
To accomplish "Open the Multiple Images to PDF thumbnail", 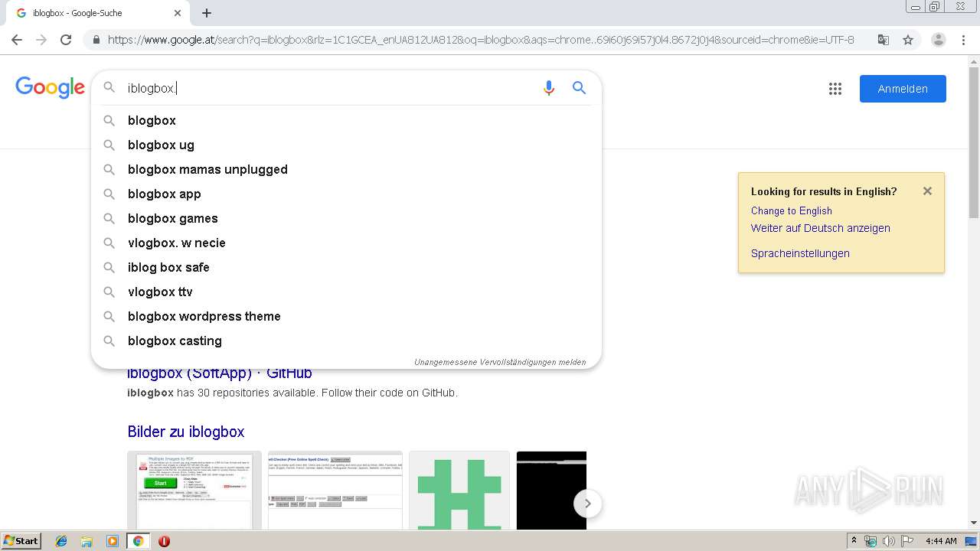I will click(x=194, y=491).
